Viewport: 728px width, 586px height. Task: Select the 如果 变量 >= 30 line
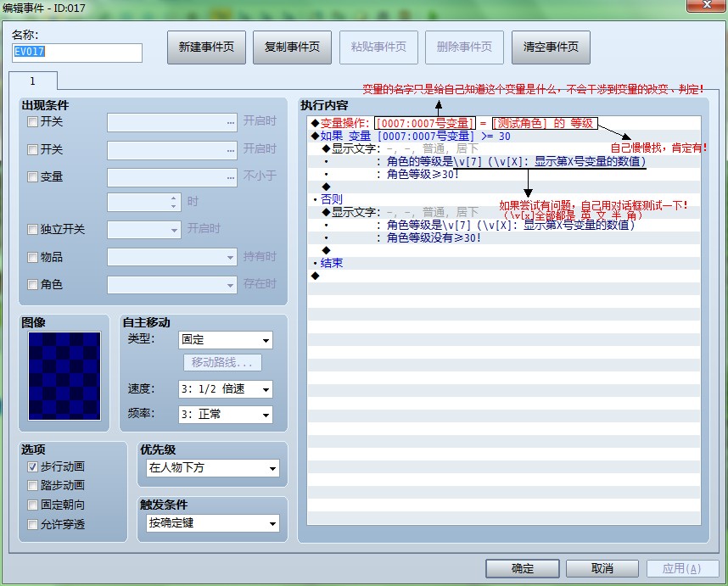(504, 136)
